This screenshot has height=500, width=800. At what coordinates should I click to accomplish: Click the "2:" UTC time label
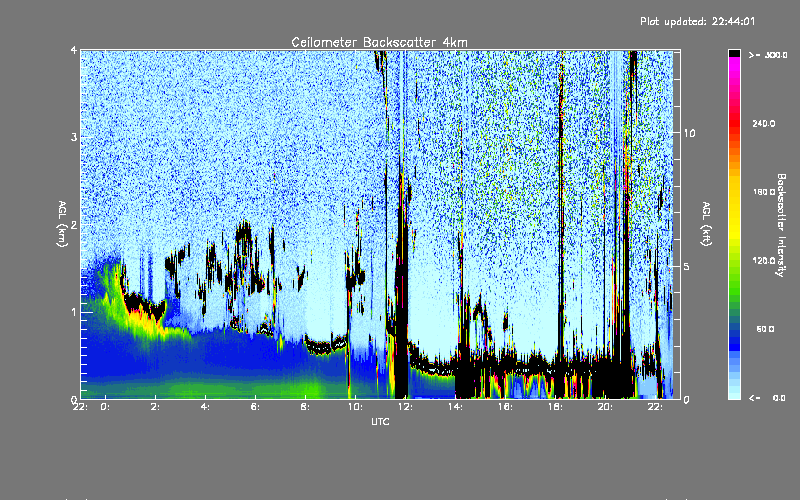156,407
